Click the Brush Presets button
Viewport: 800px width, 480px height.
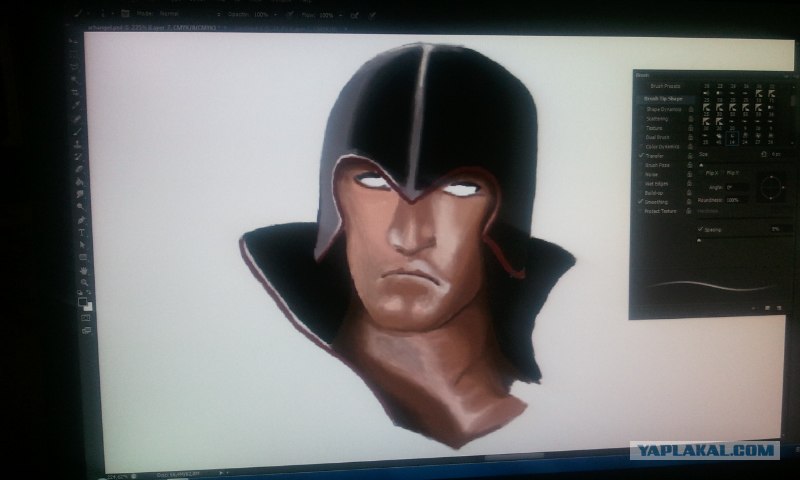pos(665,86)
